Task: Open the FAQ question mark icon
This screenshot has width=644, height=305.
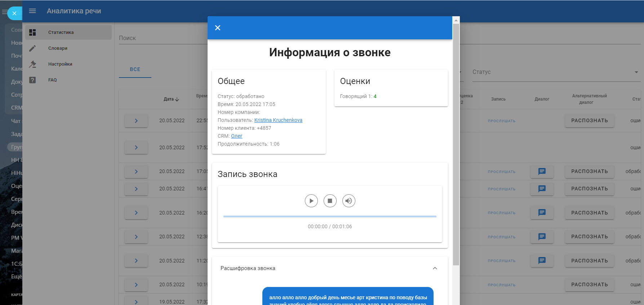Action: tap(32, 80)
